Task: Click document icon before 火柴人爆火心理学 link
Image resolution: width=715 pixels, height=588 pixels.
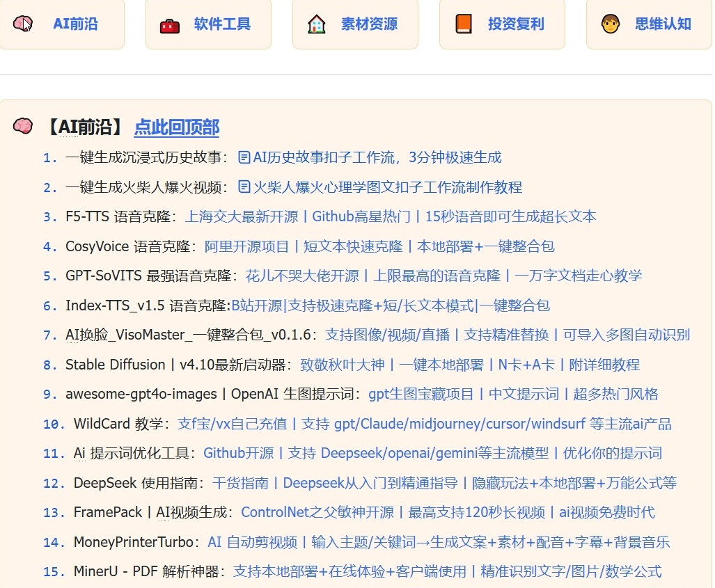Action: coord(244,187)
